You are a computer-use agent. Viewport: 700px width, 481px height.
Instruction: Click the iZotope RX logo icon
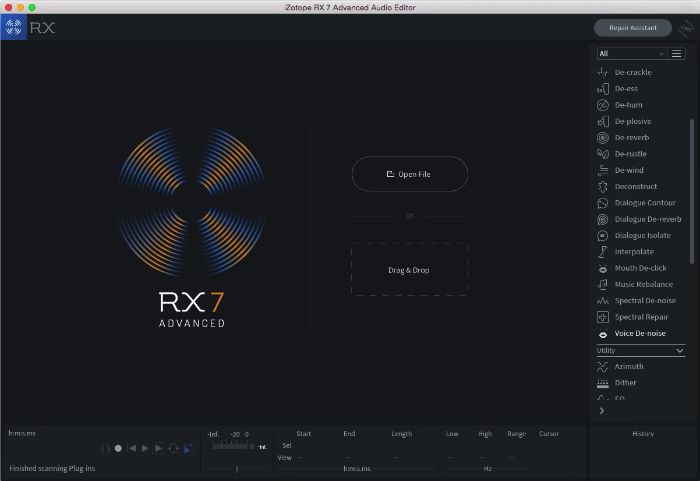pyautogui.click(x=13, y=27)
